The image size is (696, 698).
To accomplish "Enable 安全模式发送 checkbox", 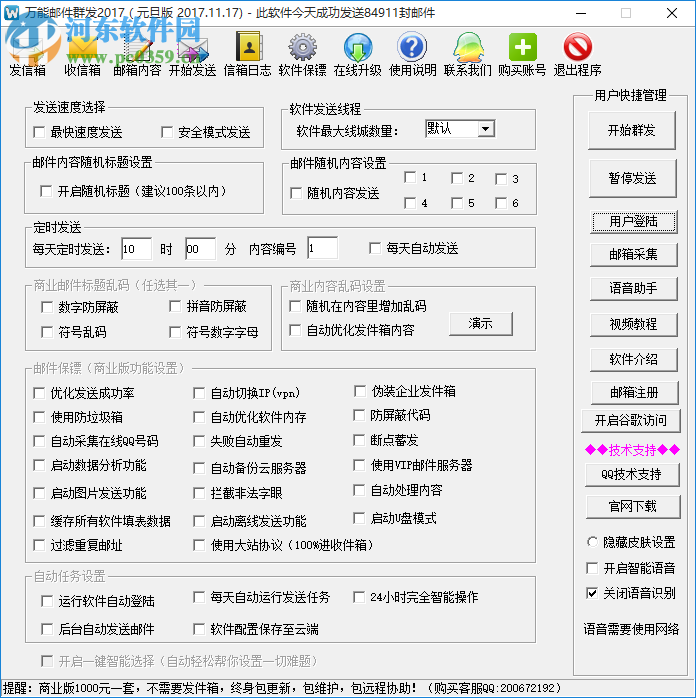I will 167,132.
